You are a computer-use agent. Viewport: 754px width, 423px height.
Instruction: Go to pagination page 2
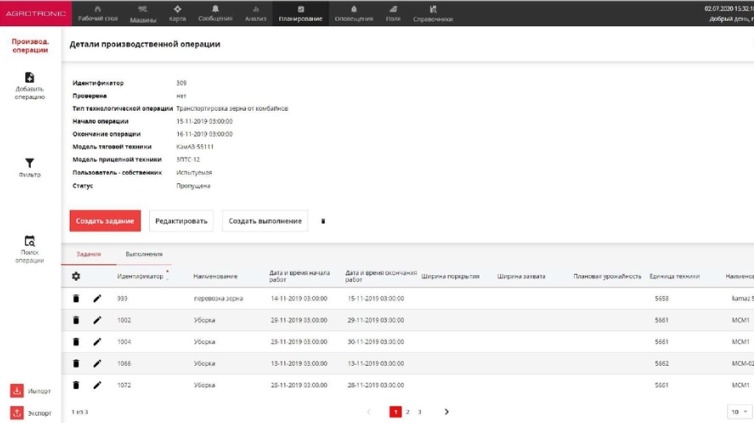click(x=408, y=411)
